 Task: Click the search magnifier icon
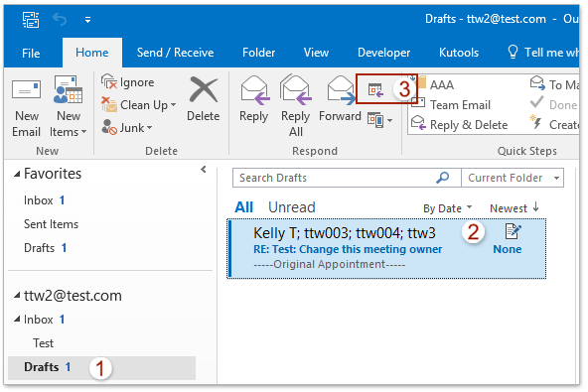443,178
